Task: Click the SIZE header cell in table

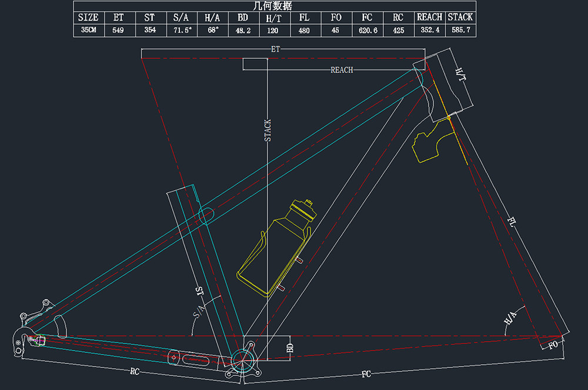Action: [x=89, y=18]
